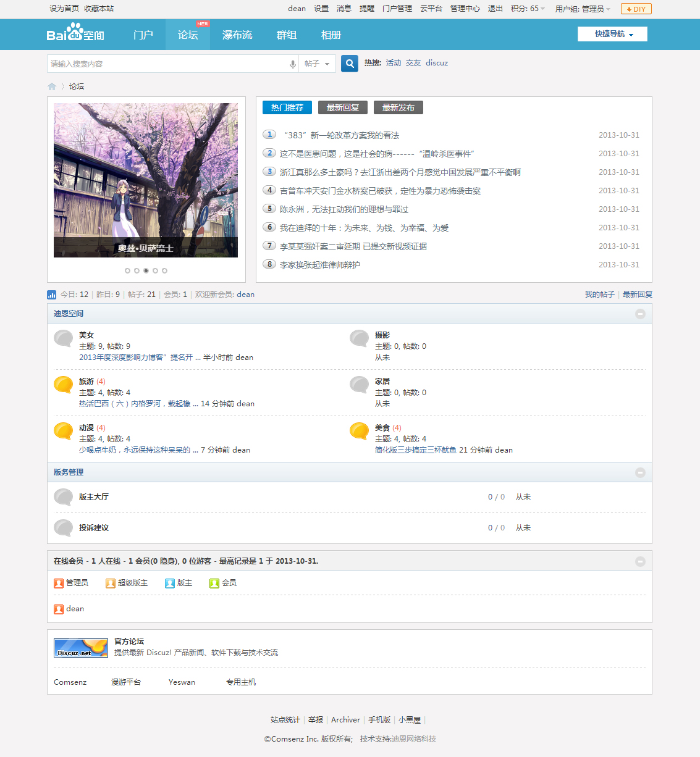
Task: Click the 版主大厅 bubble icon
Action: (x=64, y=497)
